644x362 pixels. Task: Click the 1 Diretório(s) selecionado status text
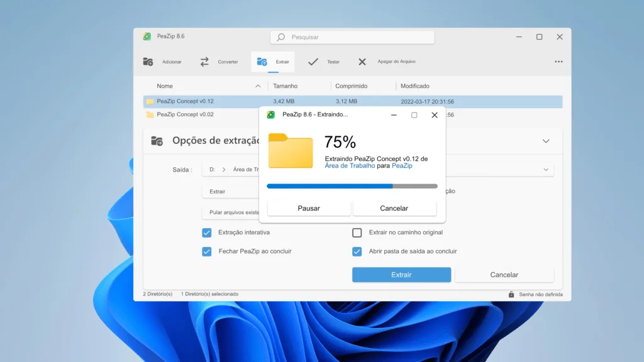pyautogui.click(x=209, y=294)
